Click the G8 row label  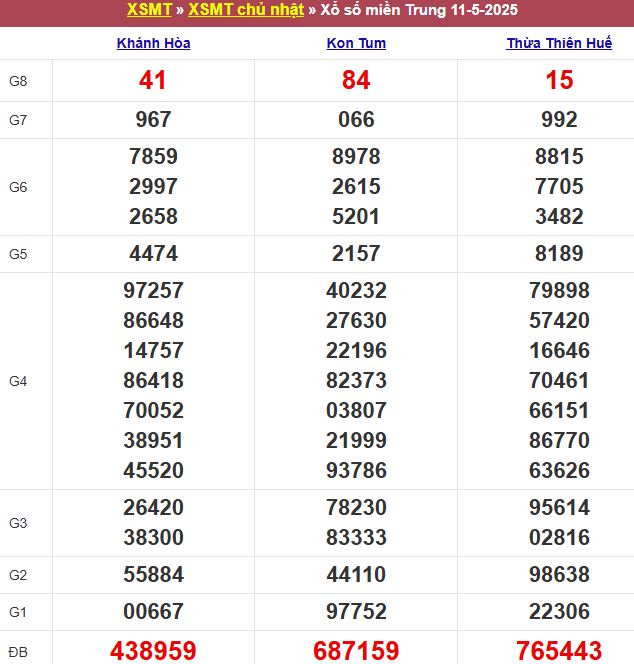(x=18, y=81)
